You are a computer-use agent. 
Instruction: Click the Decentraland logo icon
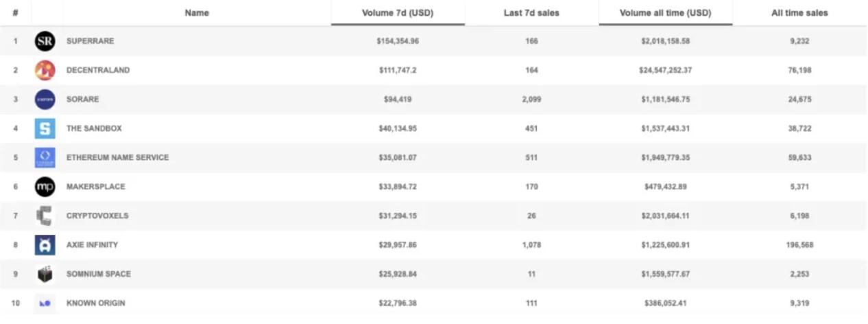[x=45, y=71]
